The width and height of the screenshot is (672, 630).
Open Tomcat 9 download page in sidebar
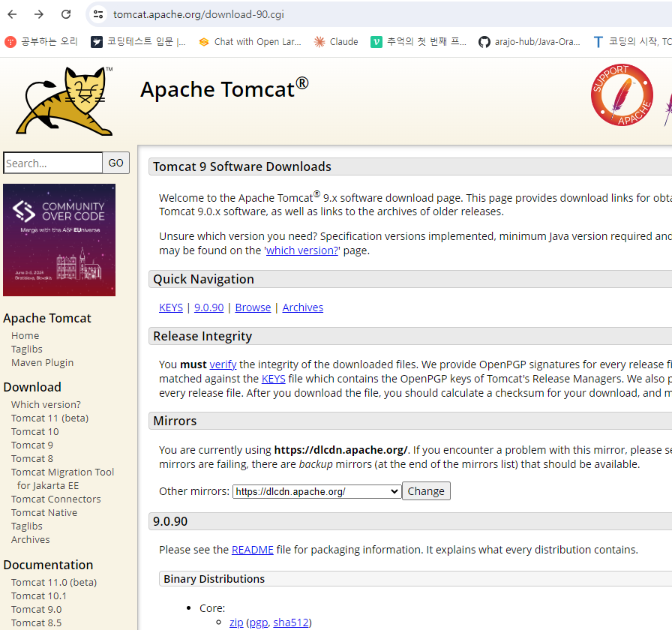tap(32, 445)
